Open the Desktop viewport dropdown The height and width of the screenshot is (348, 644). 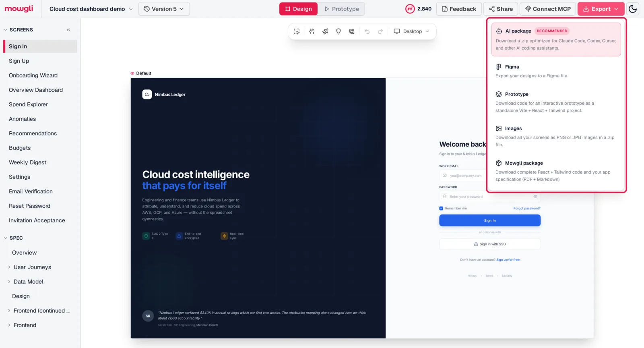[411, 31]
